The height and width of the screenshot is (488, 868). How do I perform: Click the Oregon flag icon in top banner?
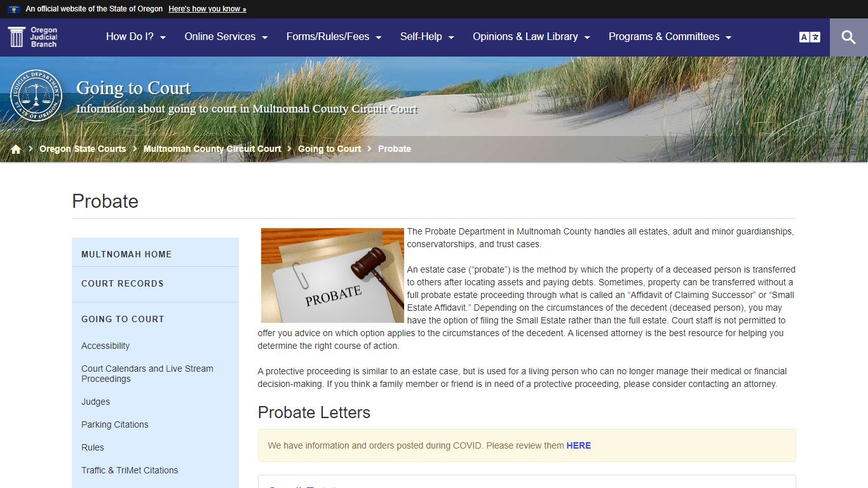coord(13,9)
